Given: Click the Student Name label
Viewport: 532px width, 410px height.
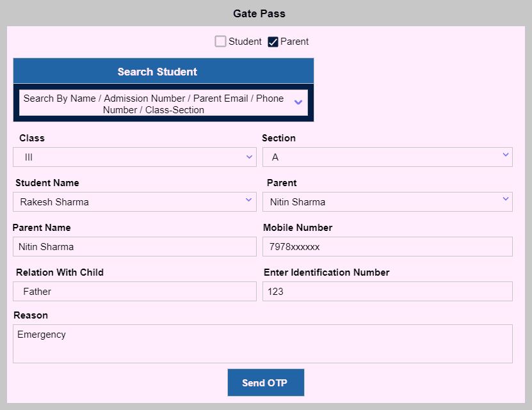Looking at the screenshot, I should click(x=47, y=183).
